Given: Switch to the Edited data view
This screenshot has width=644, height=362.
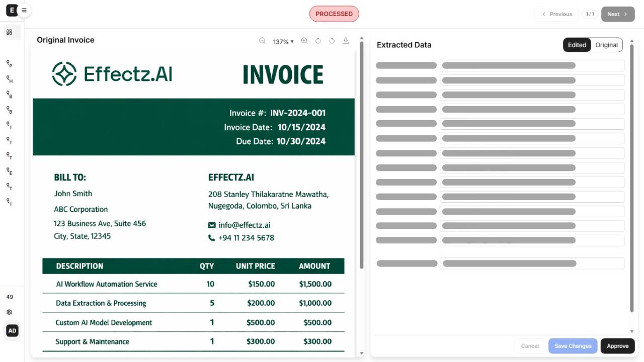Looking at the screenshot, I should coord(577,45).
